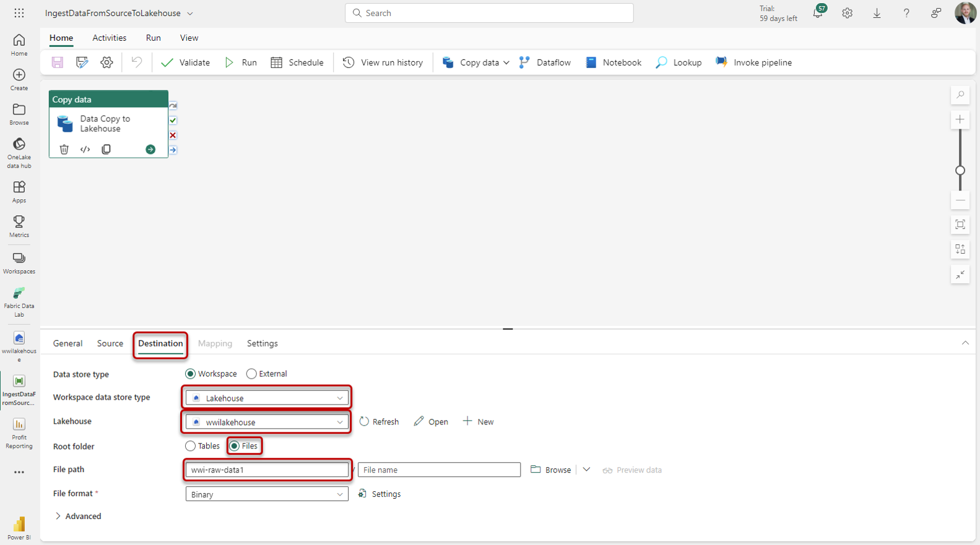Image resolution: width=980 pixels, height=545 pixels.
Task: Open the download menu icon
Action: pyautogui.click(x=877, y=13)
